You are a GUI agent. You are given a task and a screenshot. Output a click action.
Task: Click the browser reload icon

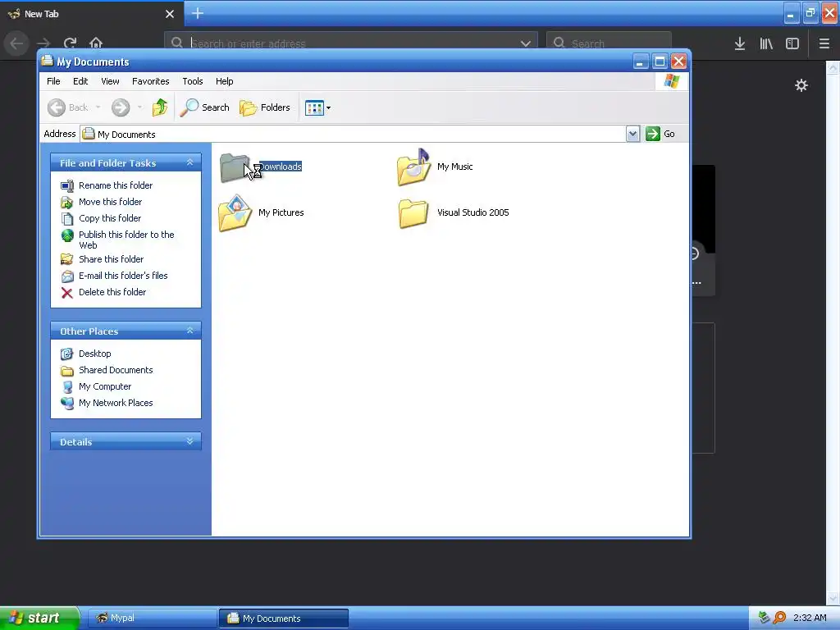coord(71,43)
